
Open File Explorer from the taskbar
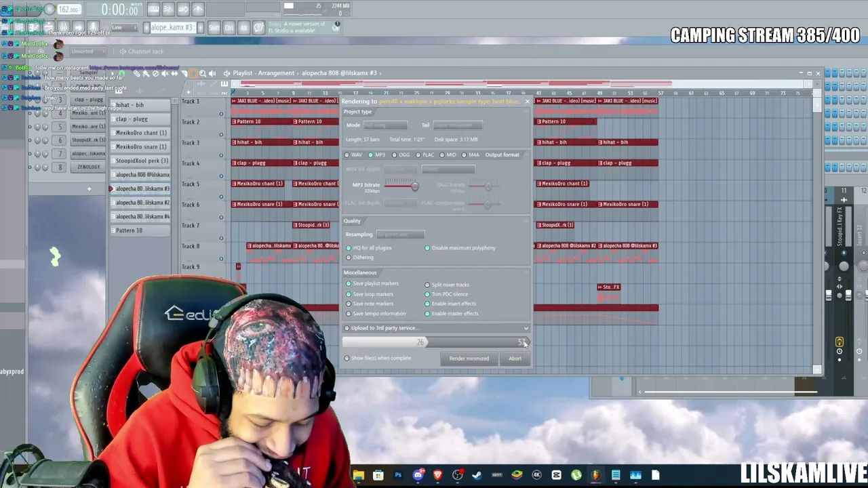pyautogui.click(x=359, y=475)
